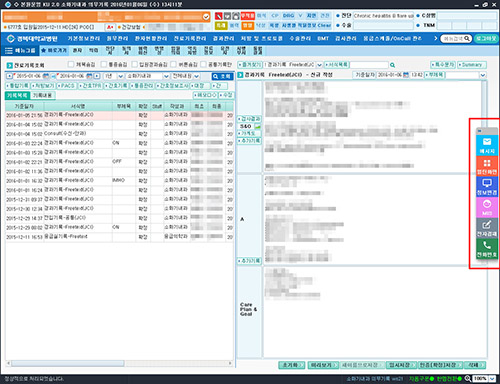Open 수술관리 menu

(x=300, y=39)
